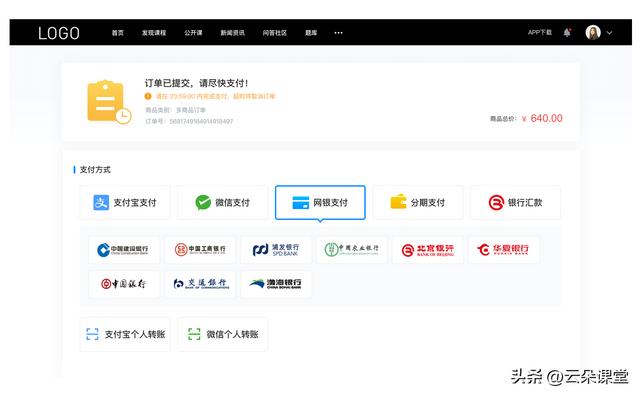Image resolution: width=640 pixels, height=396 pixels.
Task: Go to 发现课程 in the navigation bar
Action: point(154,33)
